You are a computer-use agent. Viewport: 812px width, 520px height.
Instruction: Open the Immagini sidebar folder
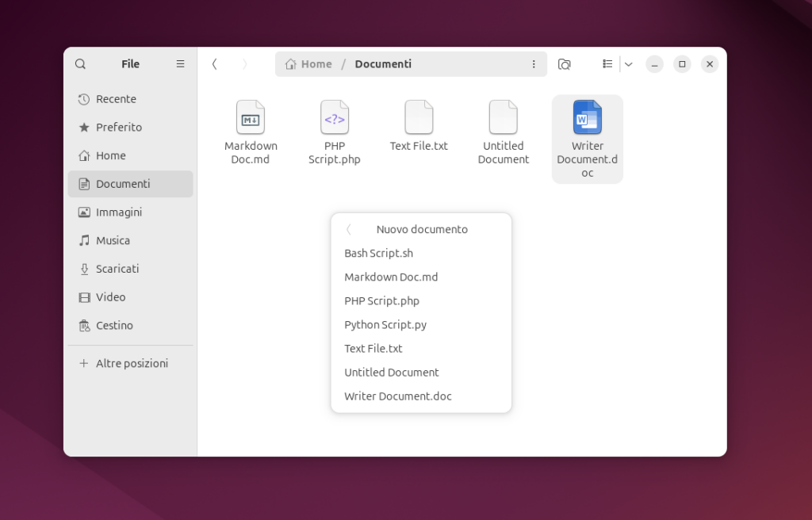(x=119, y=212)
